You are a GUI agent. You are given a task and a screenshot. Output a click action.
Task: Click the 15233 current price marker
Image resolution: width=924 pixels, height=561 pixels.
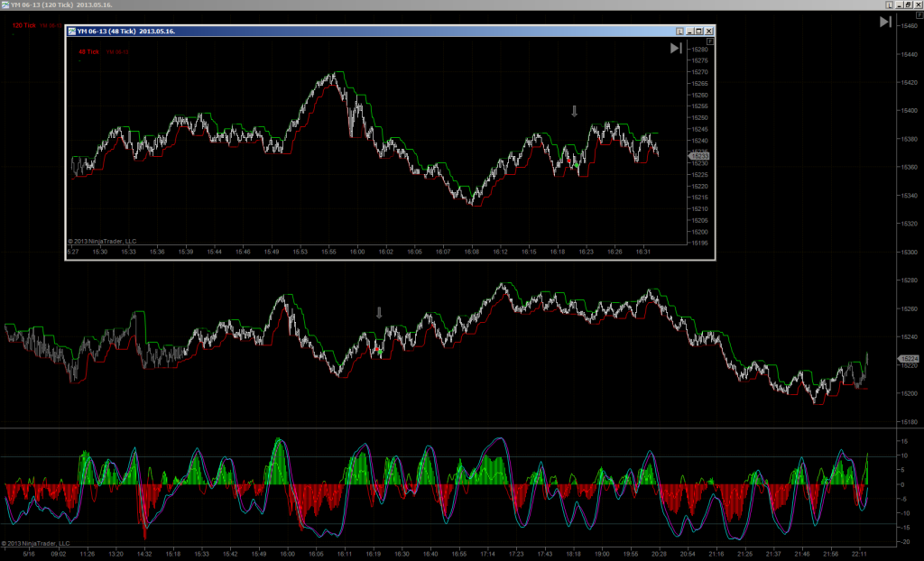(x=698, y=156)
